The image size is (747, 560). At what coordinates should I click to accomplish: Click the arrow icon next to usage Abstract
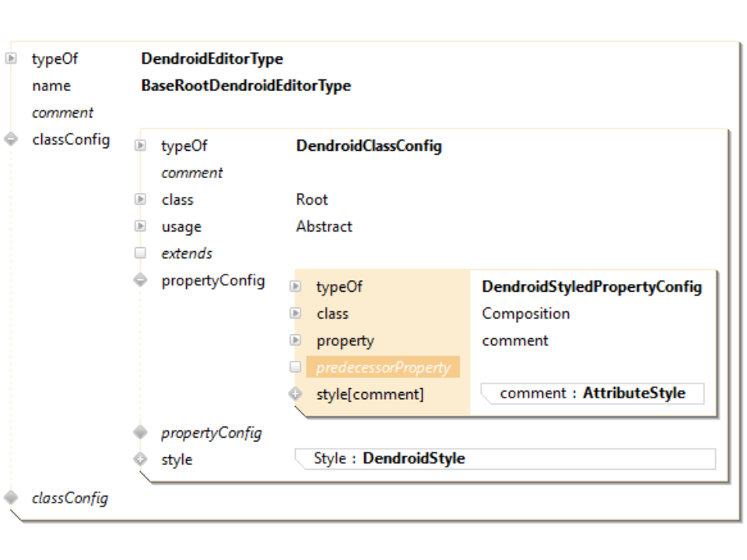click(140, 226)
